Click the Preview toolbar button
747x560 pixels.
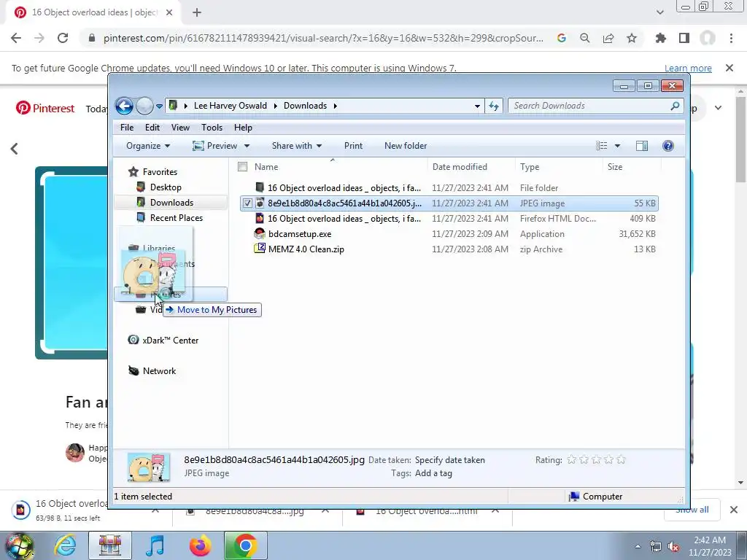point(215,146)
